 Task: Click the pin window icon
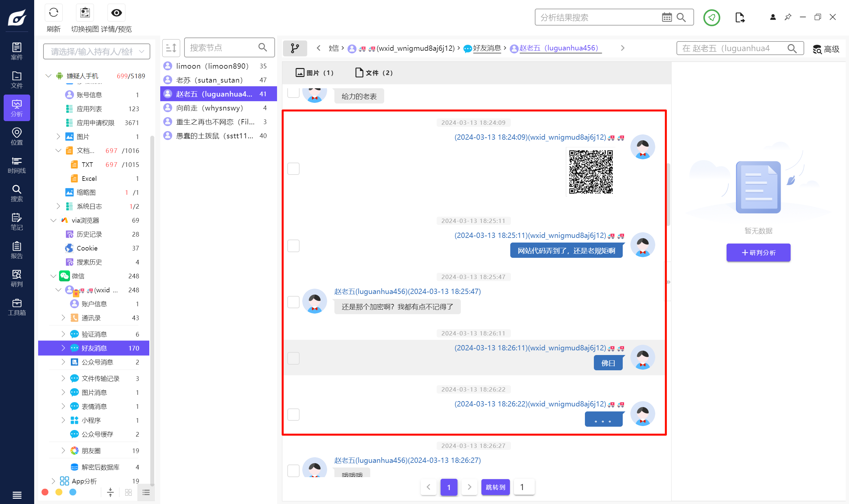(x=788, y=17)
